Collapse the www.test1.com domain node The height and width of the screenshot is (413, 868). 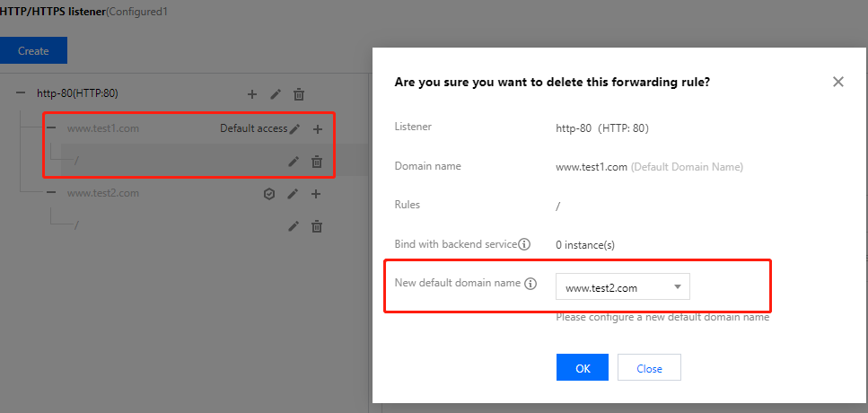(x=51, y=128)
